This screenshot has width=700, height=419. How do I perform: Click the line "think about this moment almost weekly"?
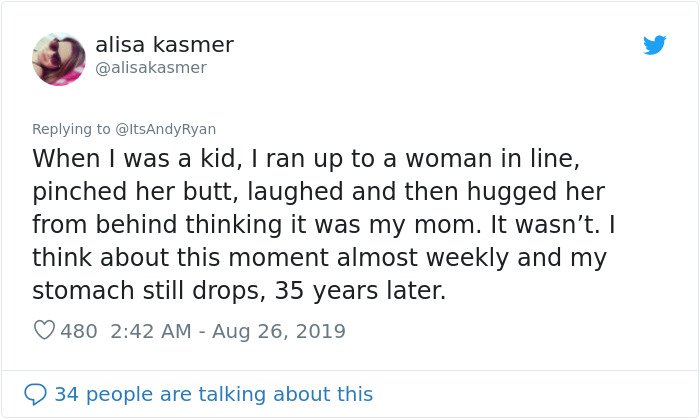[320, 257]
